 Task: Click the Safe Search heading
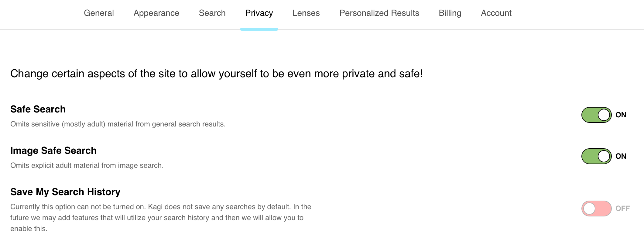[38, 109]
